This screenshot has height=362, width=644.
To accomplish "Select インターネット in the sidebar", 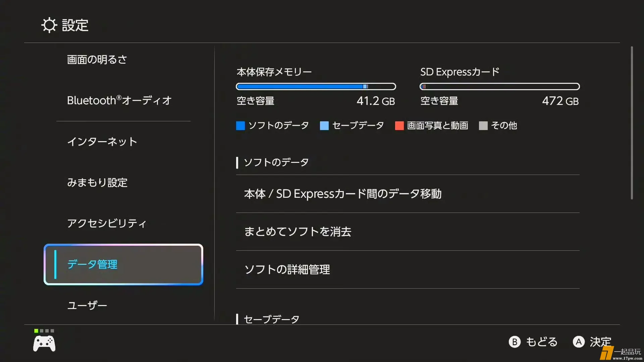I will (102, 142).
